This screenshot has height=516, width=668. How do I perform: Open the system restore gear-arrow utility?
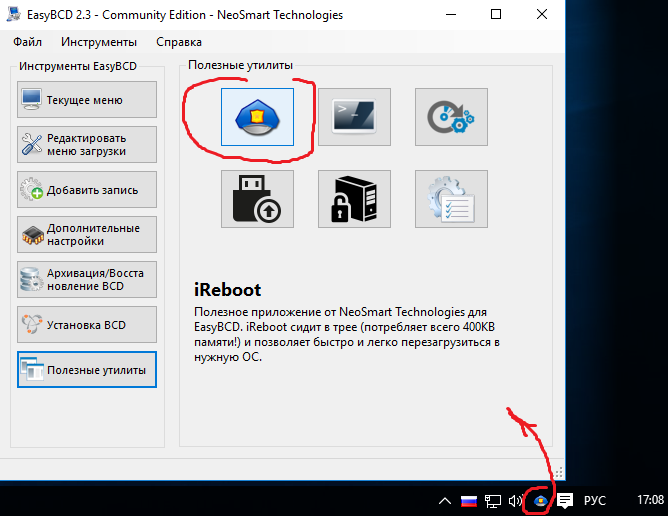452,117
